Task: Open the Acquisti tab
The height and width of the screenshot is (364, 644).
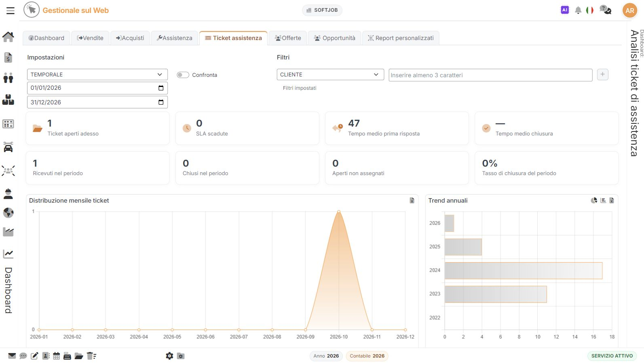Action: [x=130, y=38]
